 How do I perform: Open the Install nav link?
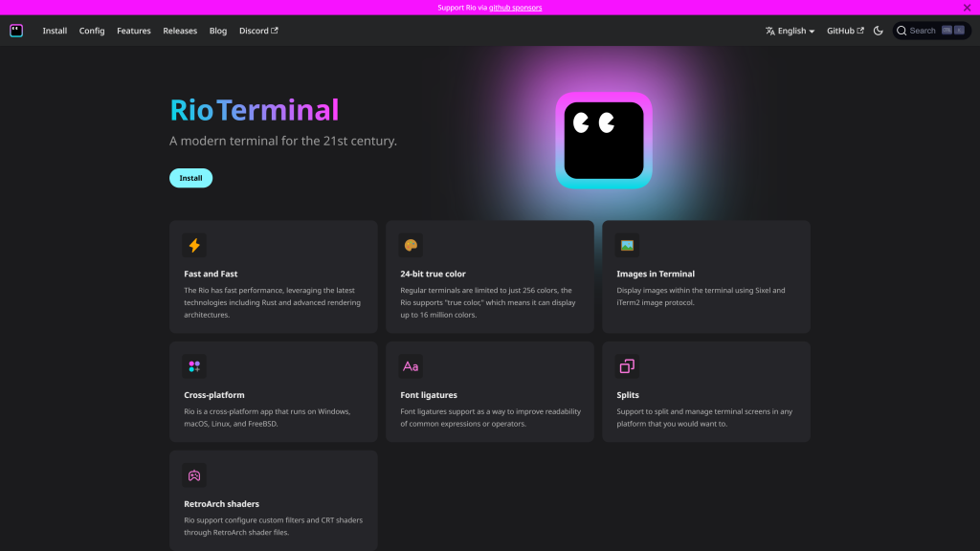[x=55, y=31]
